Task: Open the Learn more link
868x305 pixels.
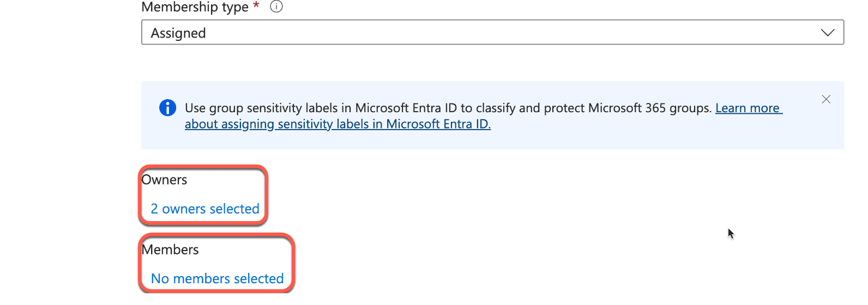Action: pyautogui.click(x=749, y=108)
